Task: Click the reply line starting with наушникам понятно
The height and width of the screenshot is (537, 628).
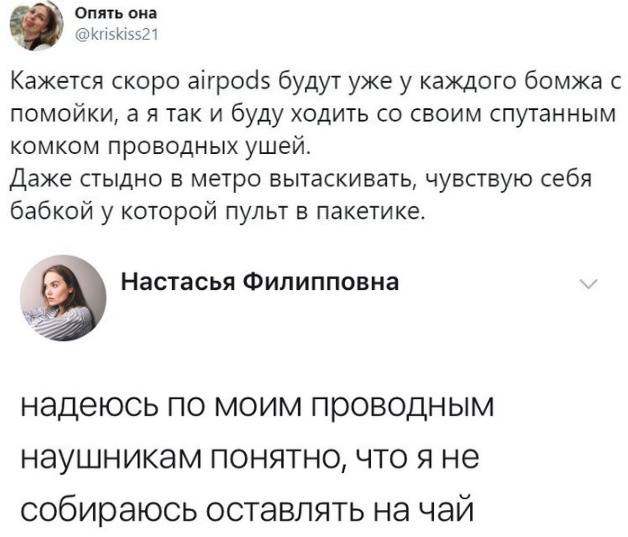Action: pos(250,458)
